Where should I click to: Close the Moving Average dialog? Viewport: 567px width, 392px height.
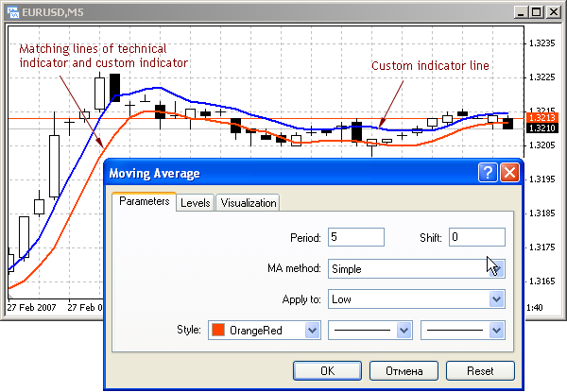point(510,172)
